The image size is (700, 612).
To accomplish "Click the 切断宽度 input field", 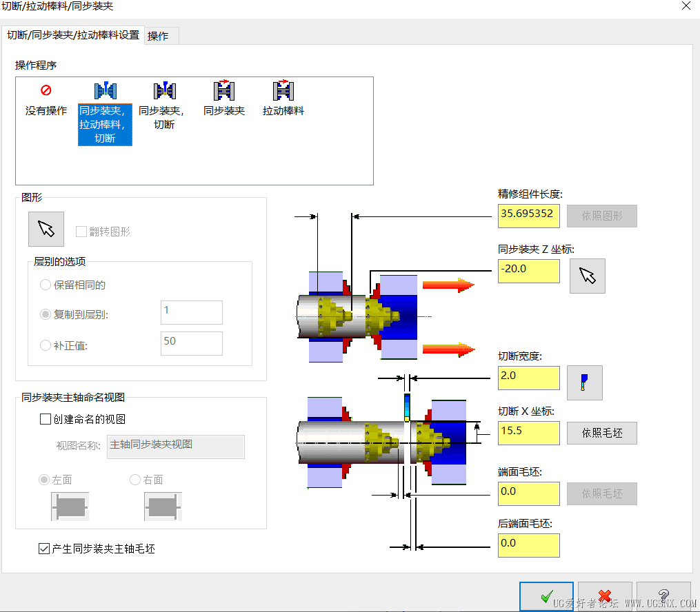I will click(528, 378).
